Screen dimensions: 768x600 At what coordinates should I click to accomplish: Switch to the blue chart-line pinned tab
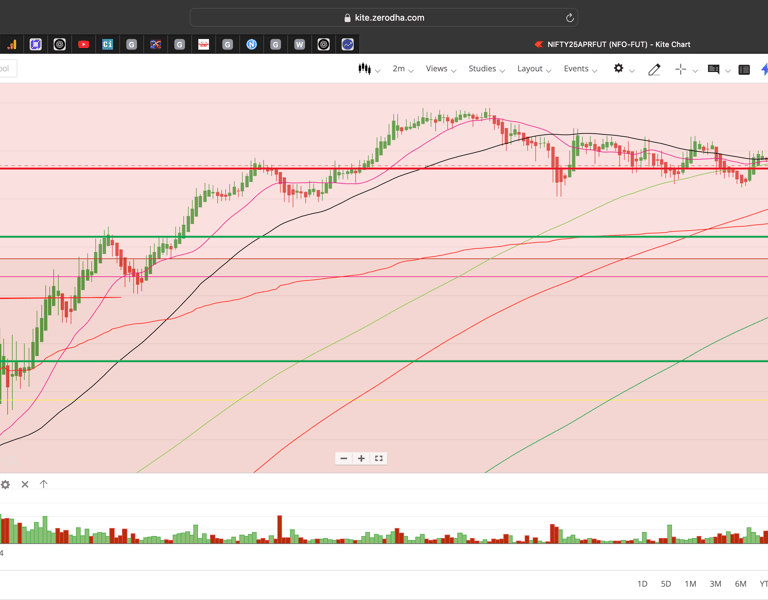[x=347, y=45]
